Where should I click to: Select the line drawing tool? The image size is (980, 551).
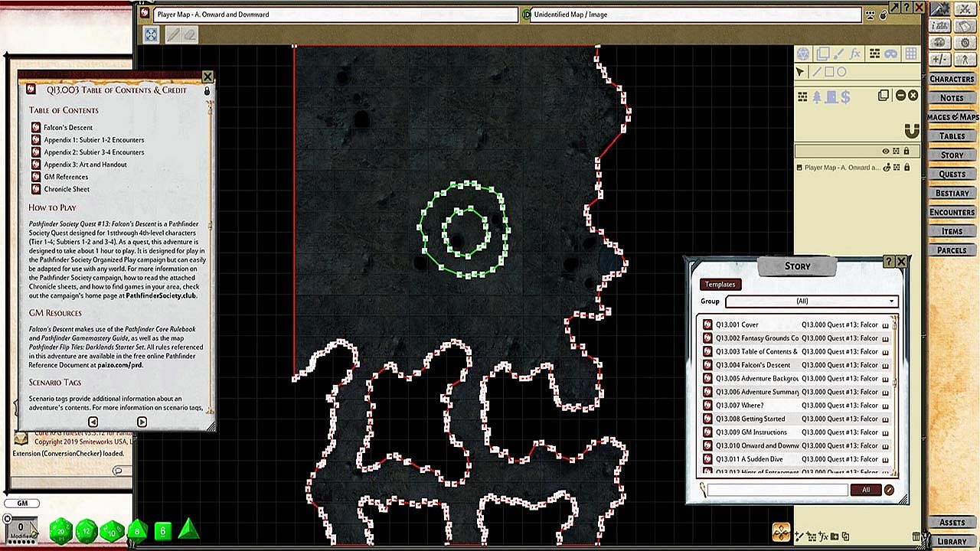tap(816, 72)
